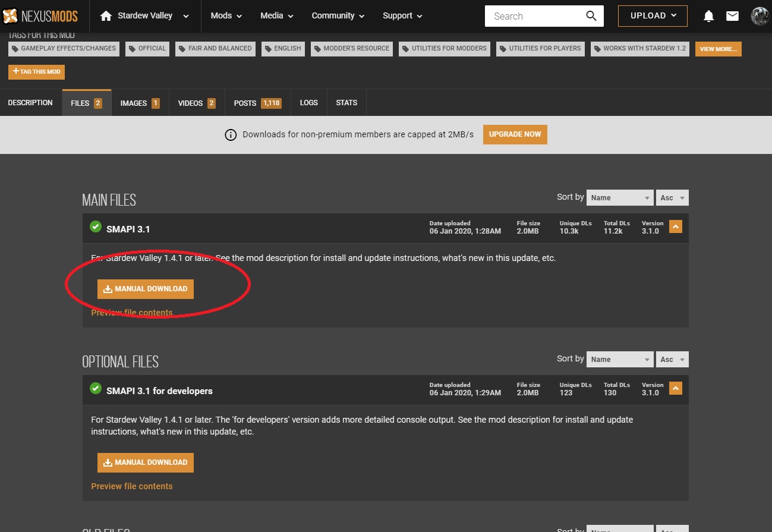
Task: Open Main Files Asc order dropdown
Action: [673, 198]
